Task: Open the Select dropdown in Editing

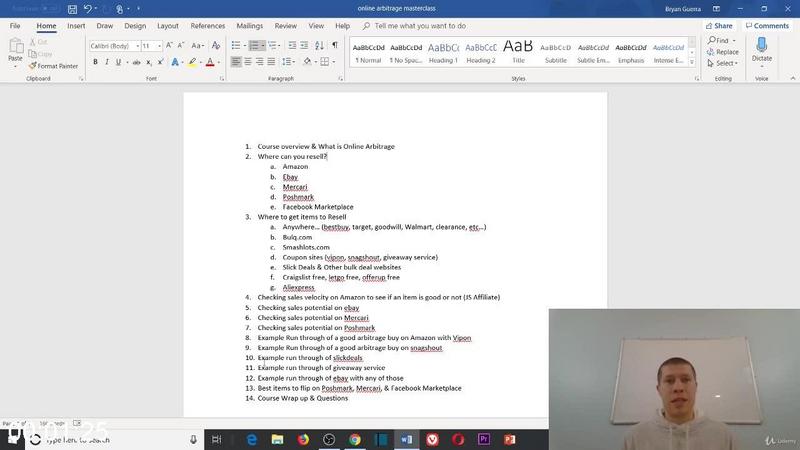Action: coord(723,63)
